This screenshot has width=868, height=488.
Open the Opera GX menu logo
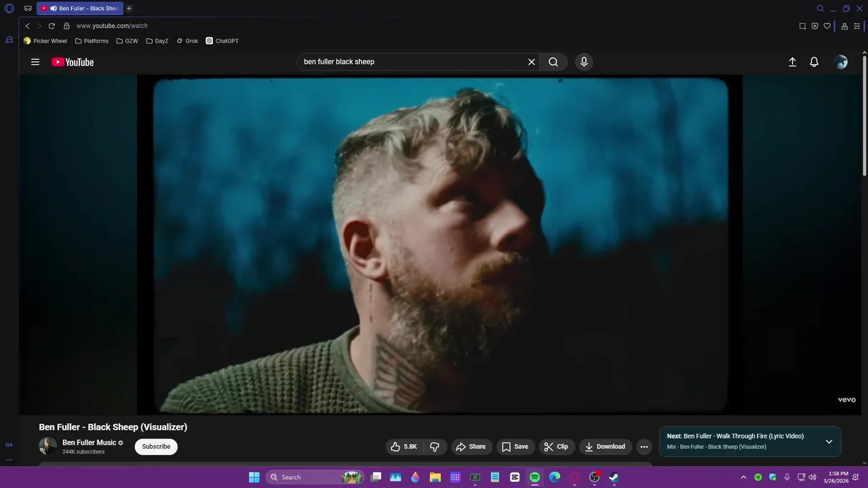(x=9, y=9)
